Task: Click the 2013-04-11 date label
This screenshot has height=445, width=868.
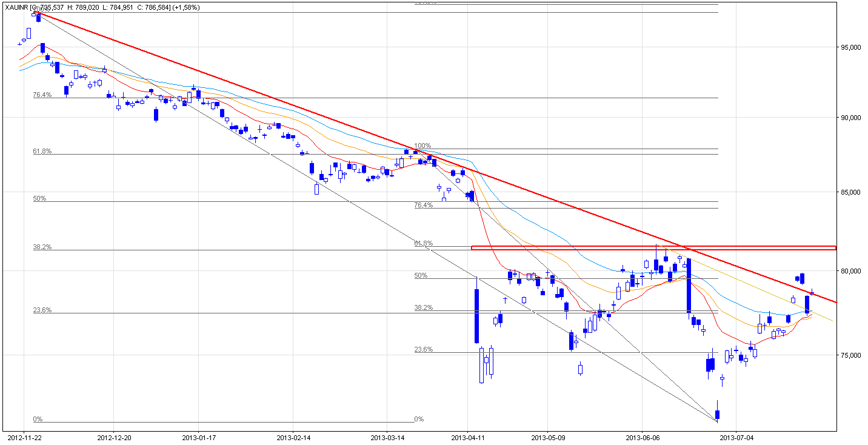Action: coord(468,437)
